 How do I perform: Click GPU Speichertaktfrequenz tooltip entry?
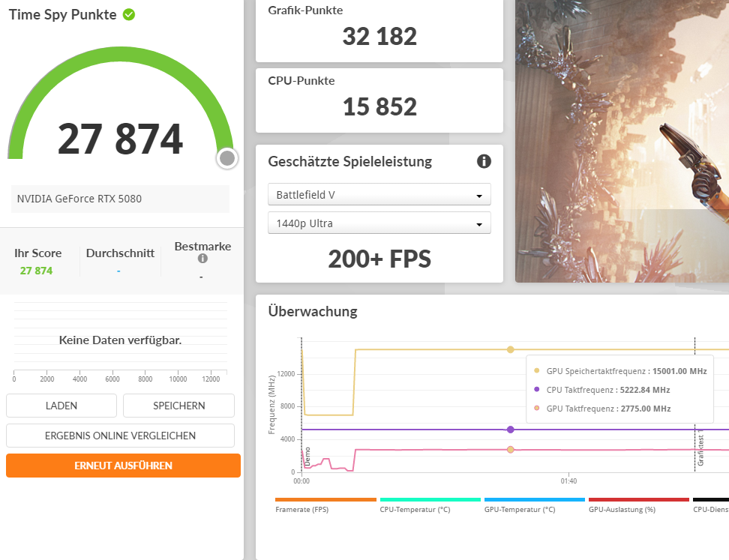pyautogui.click(x=620, y=371)
